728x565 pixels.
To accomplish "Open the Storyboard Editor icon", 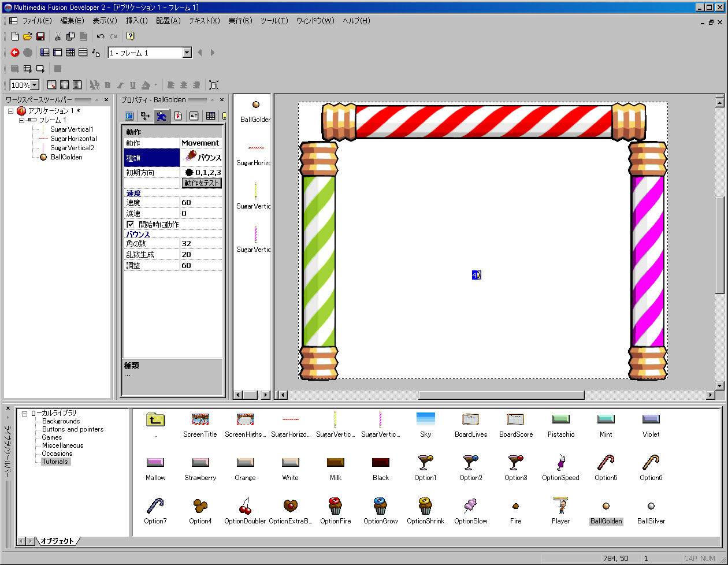I will pyautogui.click(x=44, y=53).
